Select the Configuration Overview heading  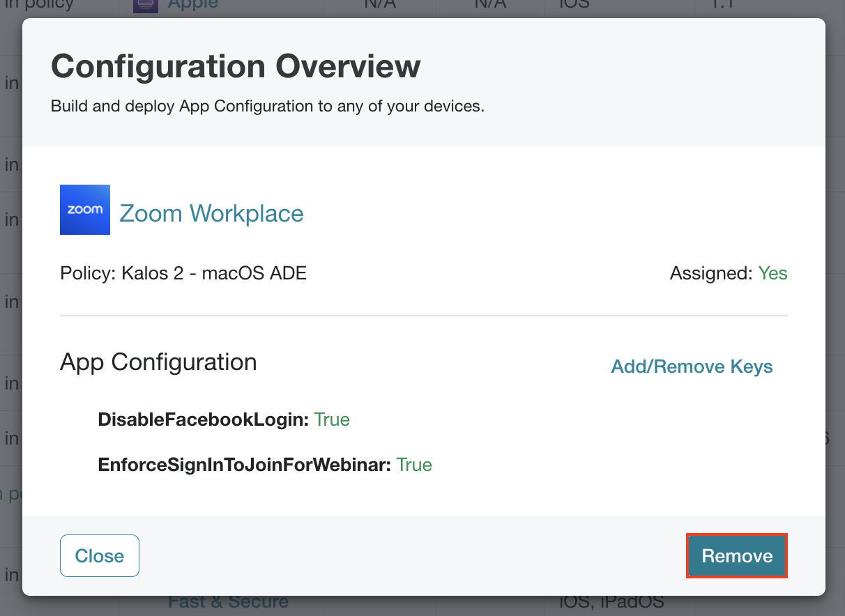point(236,67)
